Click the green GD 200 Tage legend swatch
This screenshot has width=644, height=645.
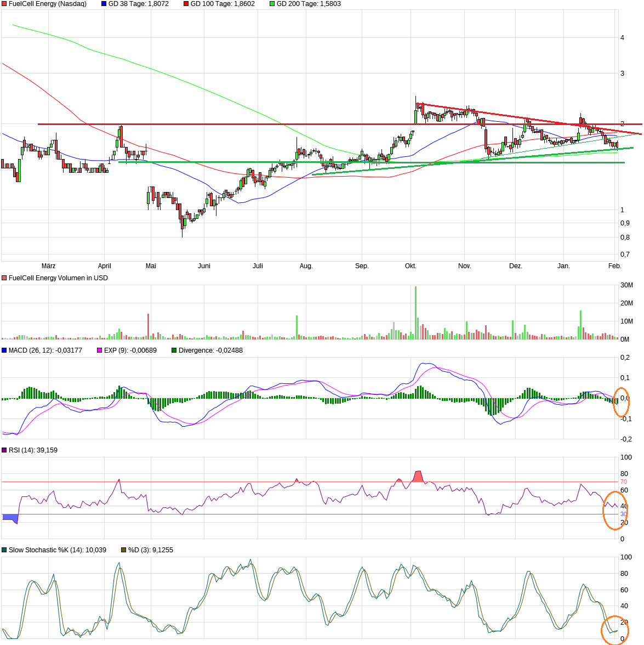pos(272,4)
